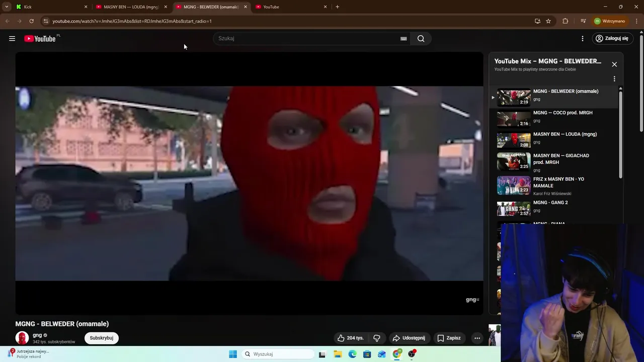Open the Windows Start menu
Viewport: 644px width, 362px height.
click(233, 354)
